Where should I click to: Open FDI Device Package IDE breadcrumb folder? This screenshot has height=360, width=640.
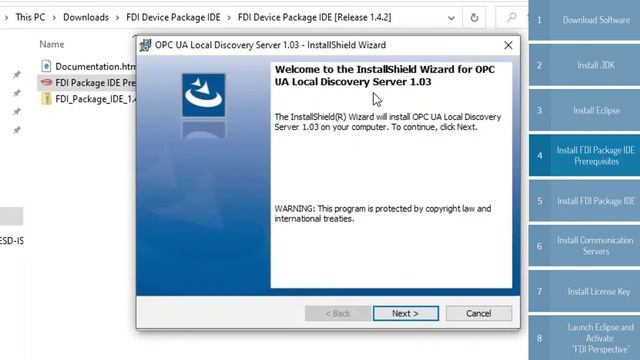point(173,18)
